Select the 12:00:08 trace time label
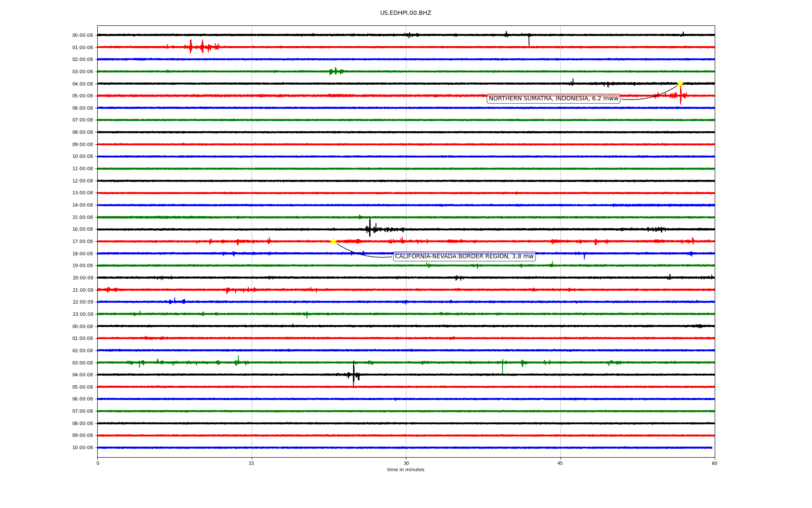This screenshot has height=508, width=812. click(82, 181)
